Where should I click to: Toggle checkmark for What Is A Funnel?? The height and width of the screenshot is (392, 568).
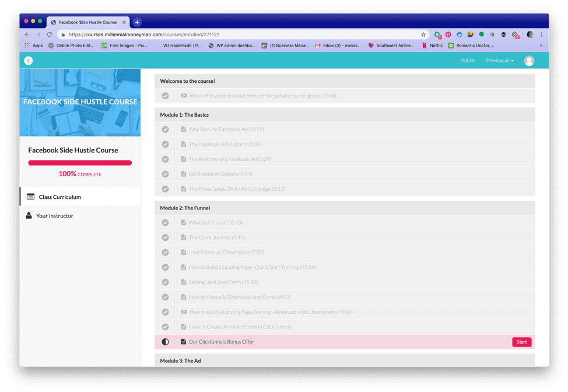[166, 223]
